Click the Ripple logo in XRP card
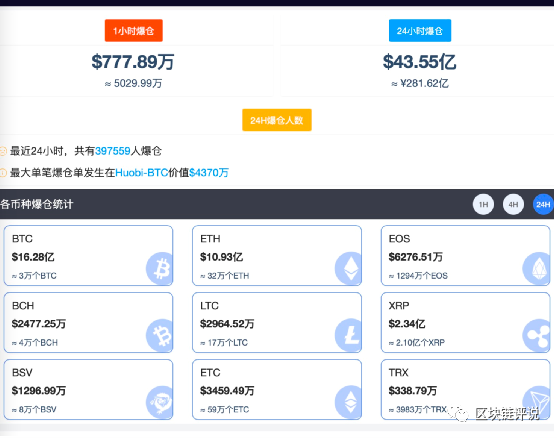 (536, 335)
